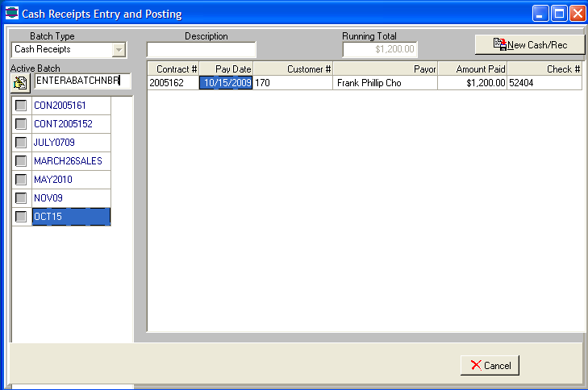Check the CON2005161 batch checkbox

(x=21, y=106)
